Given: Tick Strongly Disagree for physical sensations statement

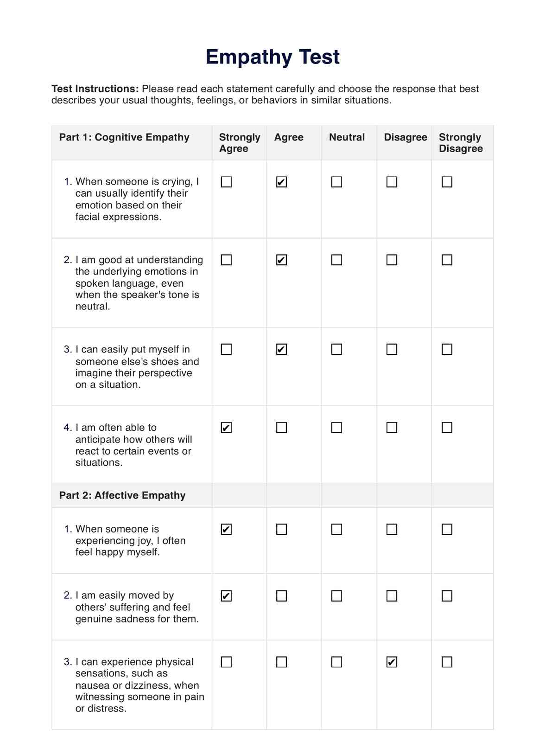Looking at the screenshot, I should 447,662.
